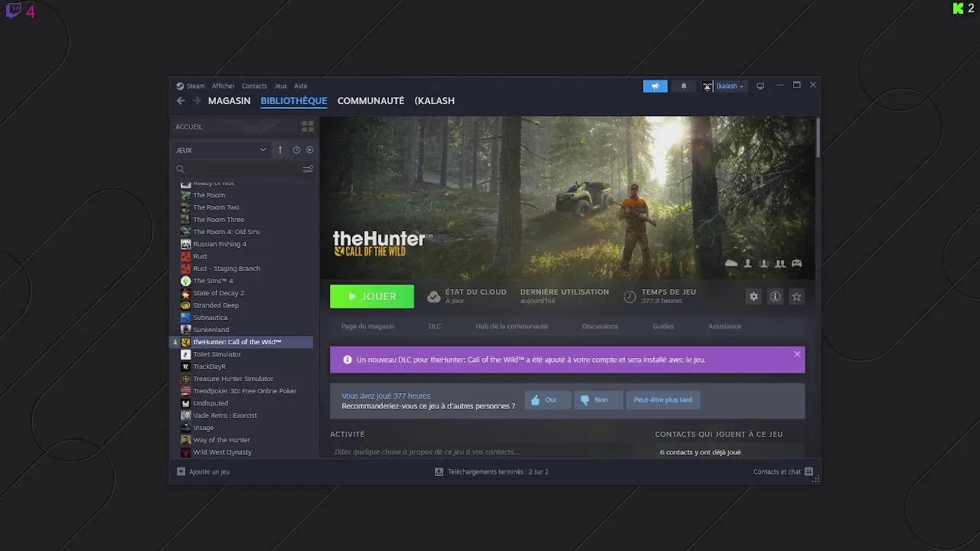Screen dimensions: 980x551
Task: Open the Afficher menu
Action: point(223,86)
